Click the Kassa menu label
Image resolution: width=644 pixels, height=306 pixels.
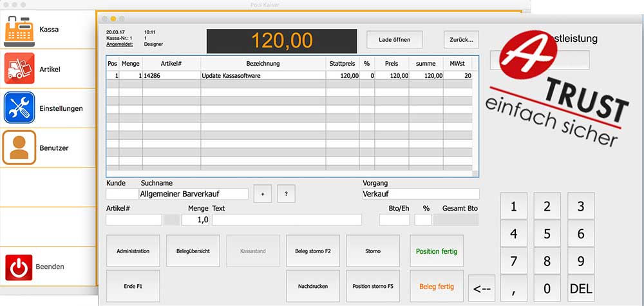tap(49, 30)
